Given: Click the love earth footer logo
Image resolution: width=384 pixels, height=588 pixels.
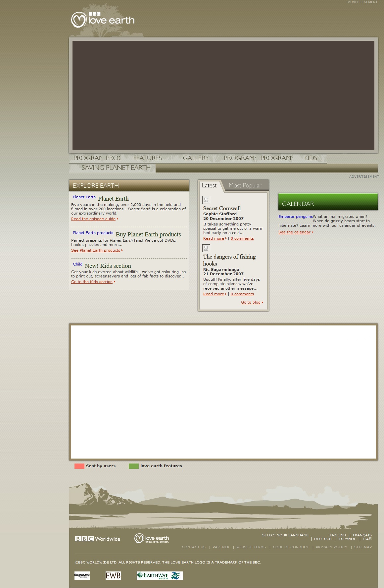Looking at the screenshot, I should [152, 539].
